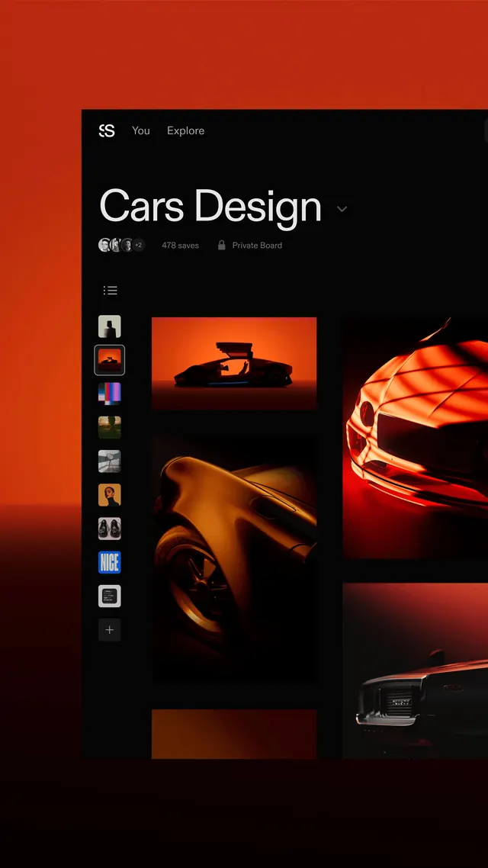This screenshot has width=488, height=868.
Task: Select the beige bottle board thumbnail
Action: [110, 326]
